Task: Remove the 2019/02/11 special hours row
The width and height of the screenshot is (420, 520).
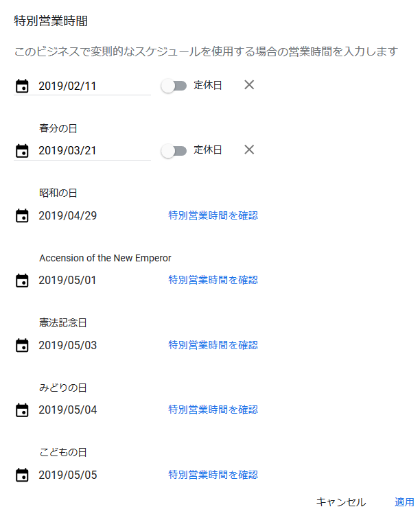Action: (x=249, y=85)
